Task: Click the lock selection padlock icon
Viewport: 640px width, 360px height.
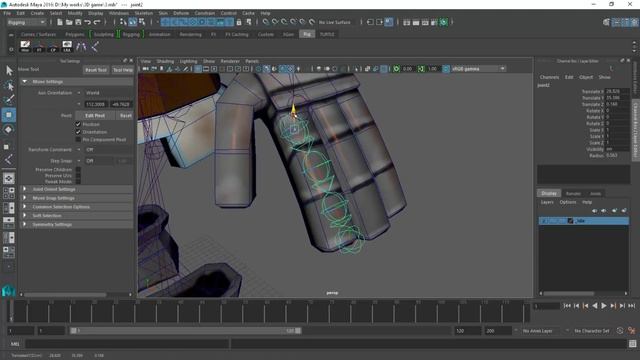Action: (239, 22)
